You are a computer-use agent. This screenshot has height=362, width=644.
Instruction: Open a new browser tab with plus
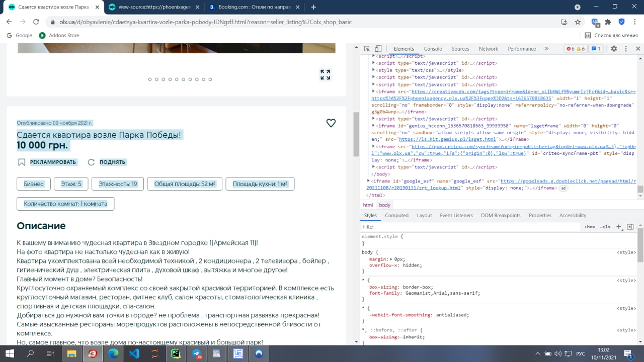click(313, 7)
